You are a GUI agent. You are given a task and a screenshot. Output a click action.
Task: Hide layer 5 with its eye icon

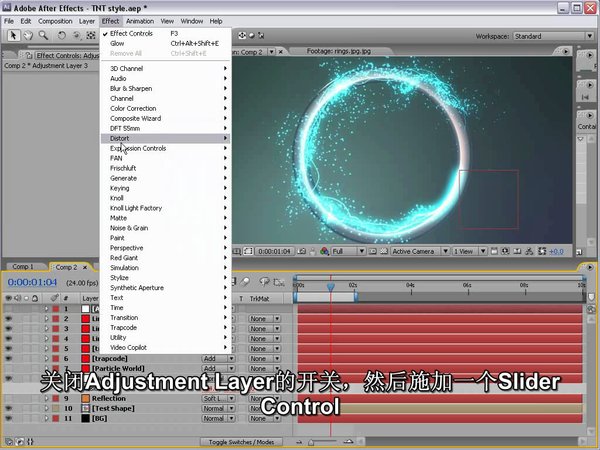pos(8,349)
